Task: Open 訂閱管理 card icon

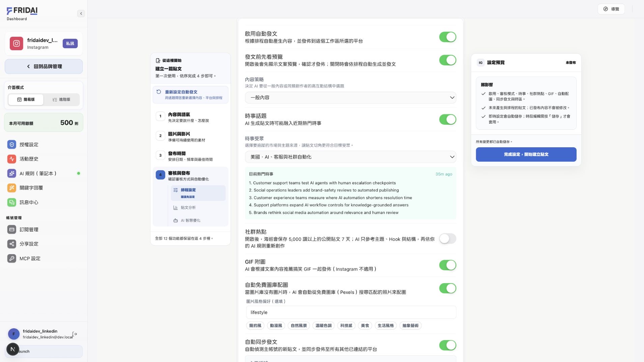Action: [12, 230]
